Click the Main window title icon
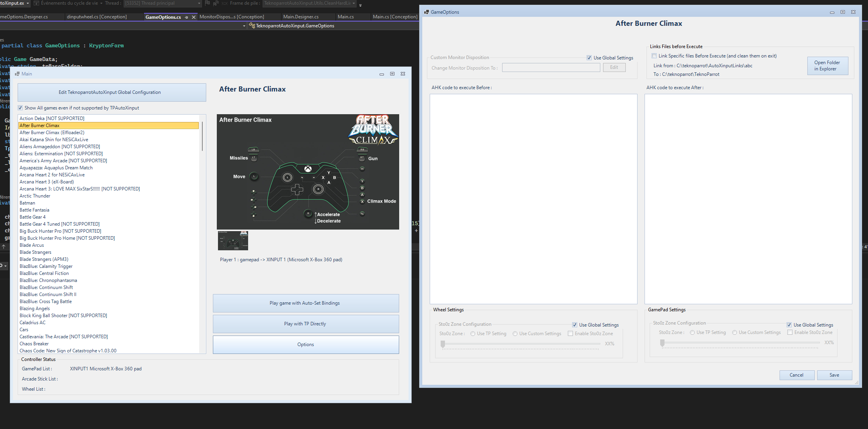 point(17,74)
